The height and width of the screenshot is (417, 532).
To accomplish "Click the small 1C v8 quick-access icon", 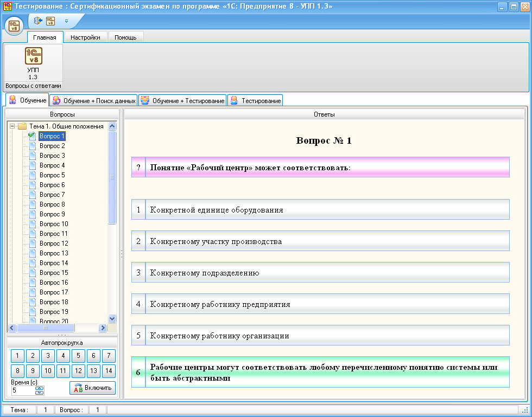I will coord(50,21).
